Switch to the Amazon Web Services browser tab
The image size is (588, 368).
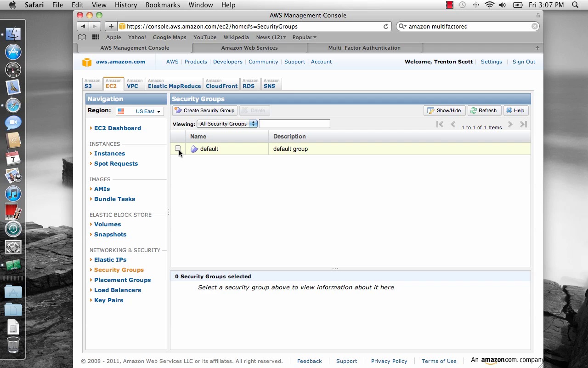tap(249, 48)
